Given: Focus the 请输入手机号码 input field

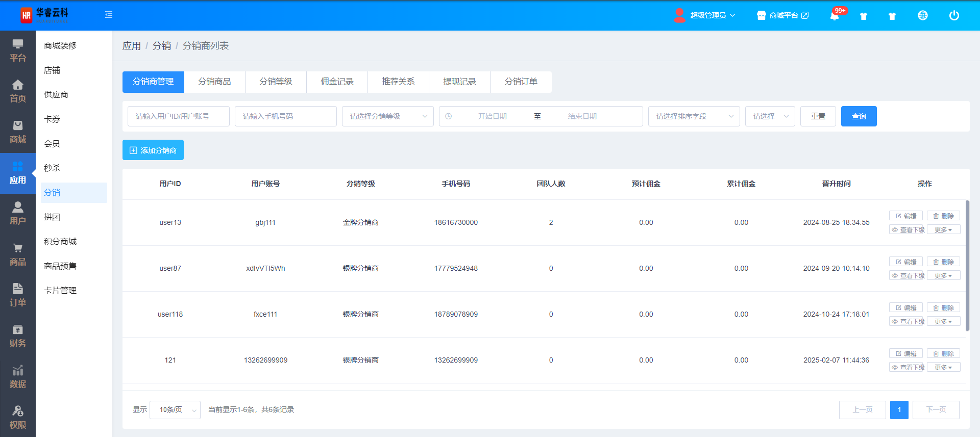Looking at the screenshot, I should coord(285,116).
